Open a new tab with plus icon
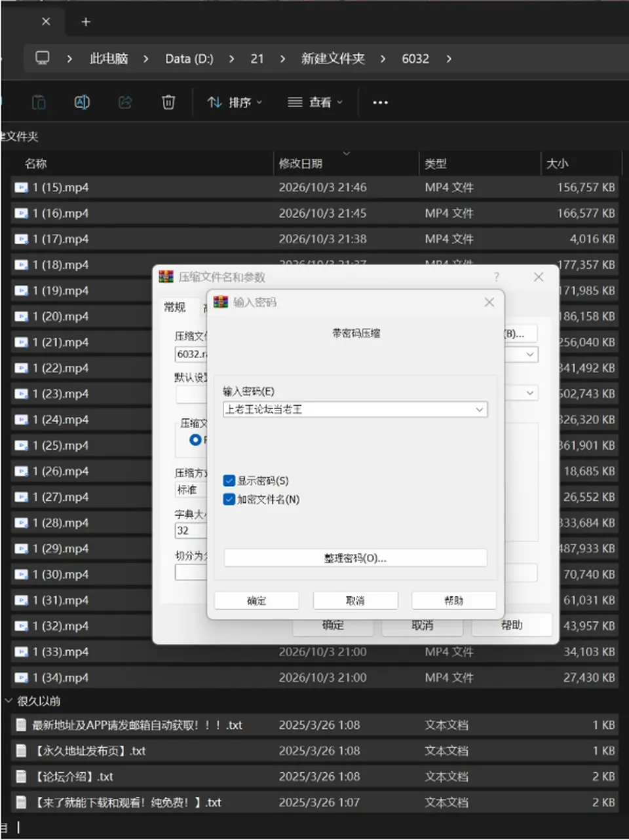The height and width of the screenshot is (840, 629). coord(86,22)
